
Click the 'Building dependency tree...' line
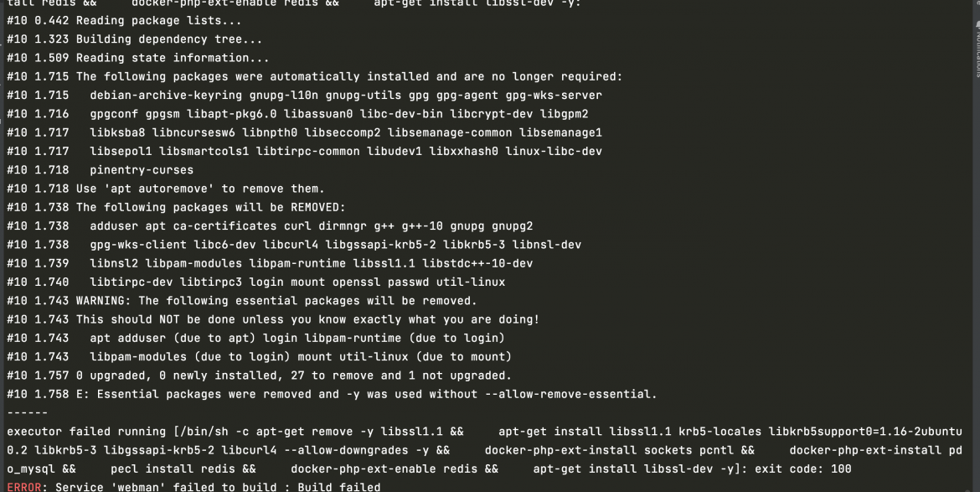click(134, 39)
